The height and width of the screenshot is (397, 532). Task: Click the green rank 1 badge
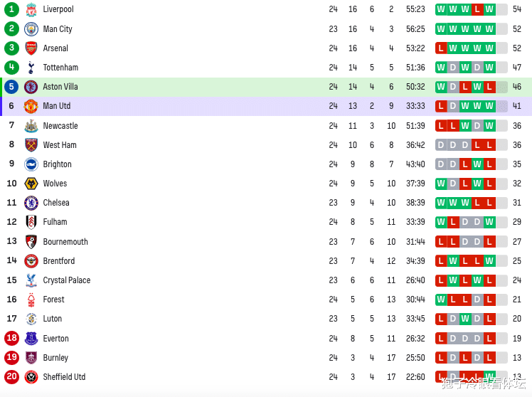click(x=11, y=9)
